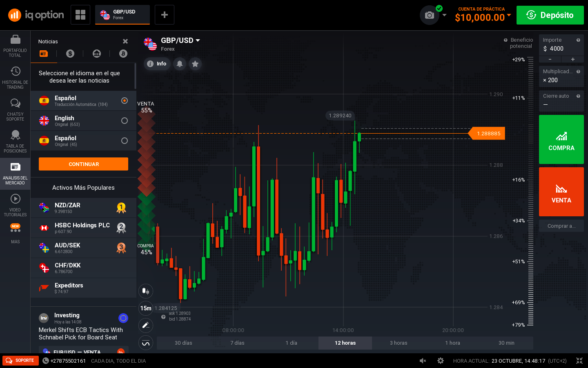The width and height of the screenshot is (588, 368).
Task: Open settings gear in bottom bar
Action: [441, 361]
